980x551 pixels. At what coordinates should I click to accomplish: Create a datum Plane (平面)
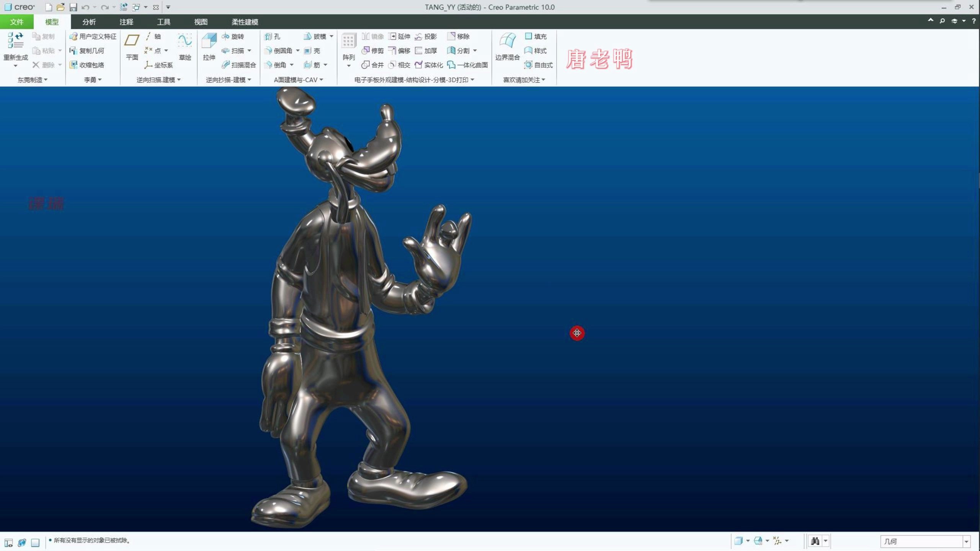(132, 47)
